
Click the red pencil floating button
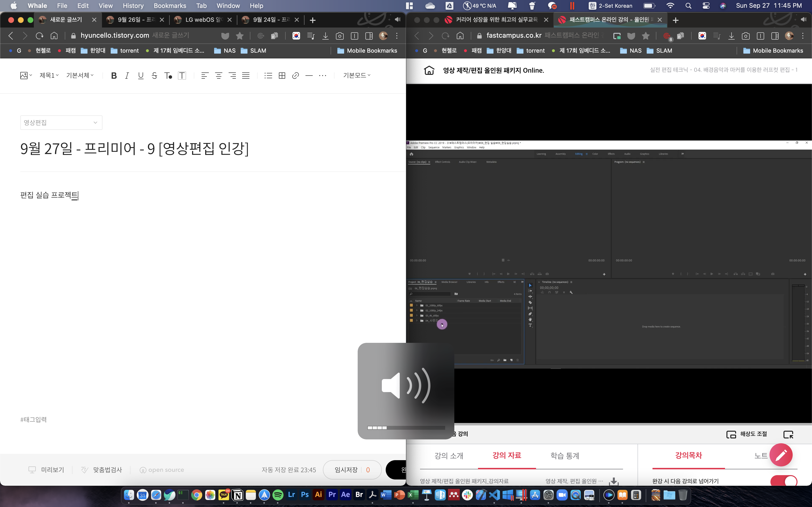click(x=780, y=455)
